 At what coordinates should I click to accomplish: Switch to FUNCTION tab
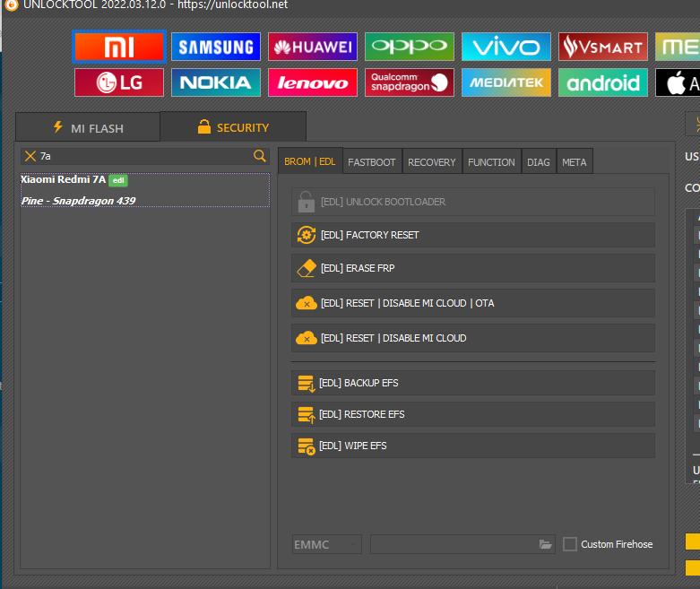[x=491, y=161]
